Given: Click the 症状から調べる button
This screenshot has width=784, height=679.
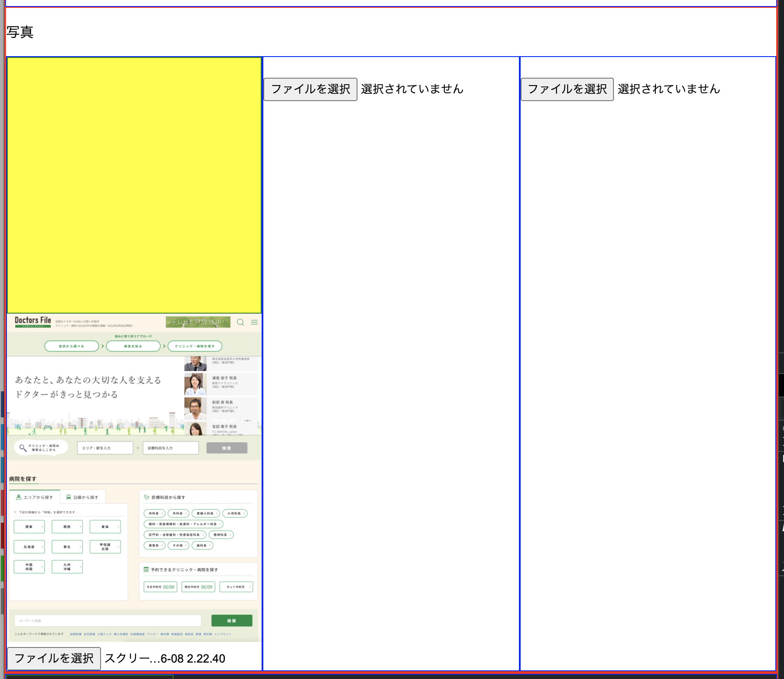Looking at the screenshot, I should (x=72, y=346).
